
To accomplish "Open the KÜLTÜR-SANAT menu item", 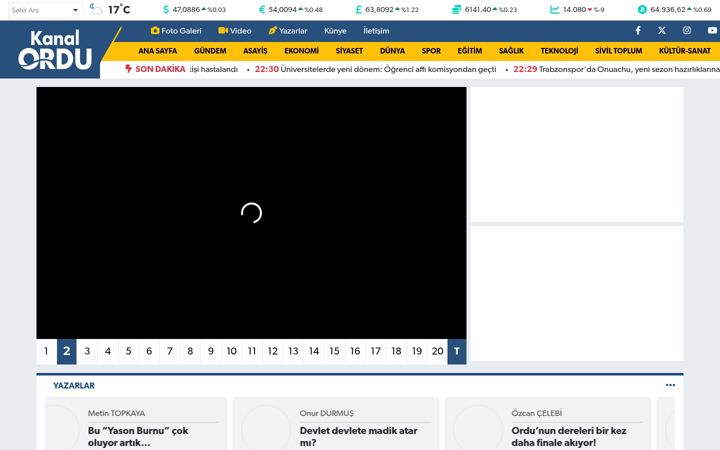I will [685, 51].
